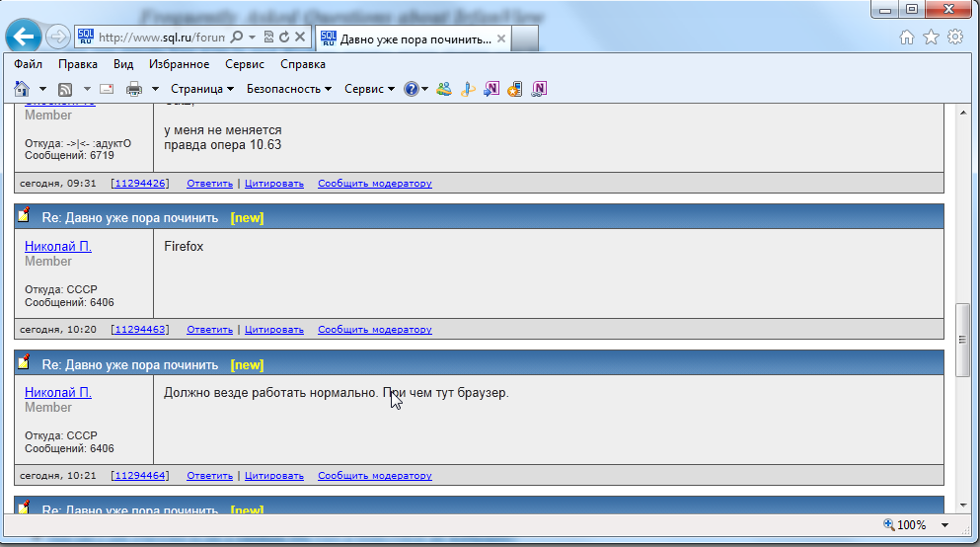
Task: Click the Print icon in command bar
Action: pos(134,89)
